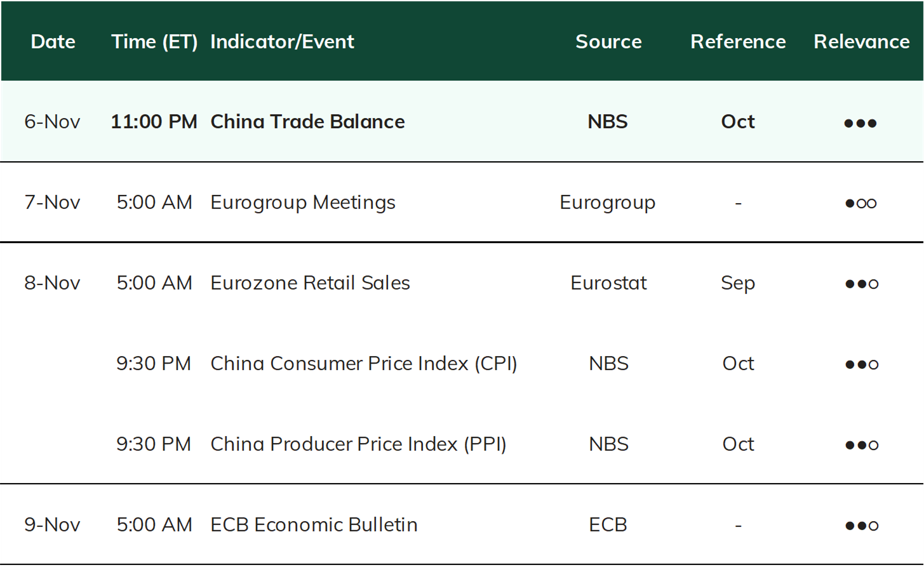Open the ECB Economic Bulletin entry
The image size is (924, 570).
314,524
